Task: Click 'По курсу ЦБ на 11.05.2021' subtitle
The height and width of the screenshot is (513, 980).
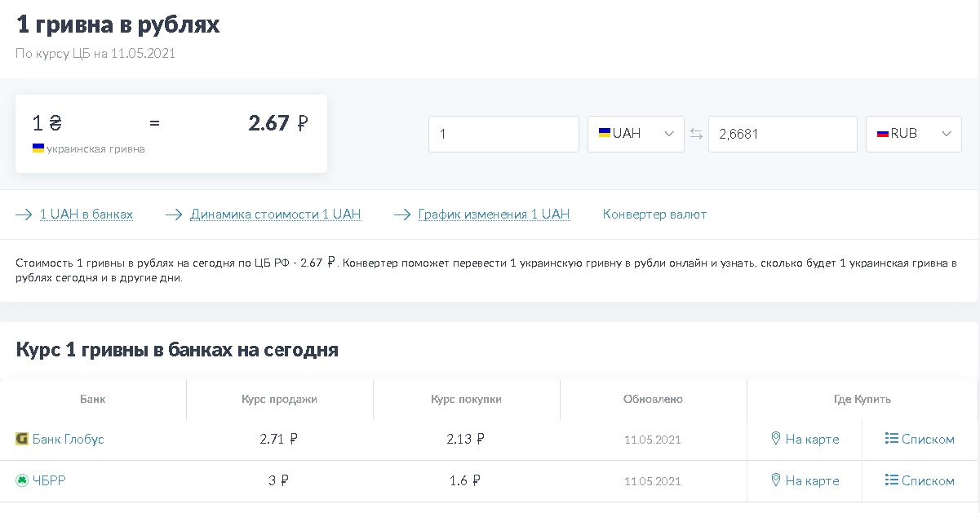Action: (95, 54)
